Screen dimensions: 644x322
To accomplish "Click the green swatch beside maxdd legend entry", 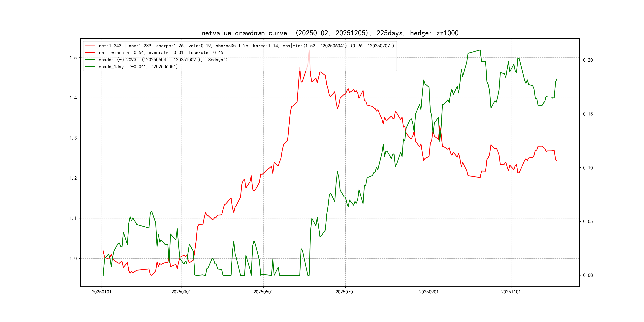I will [90, 60].
